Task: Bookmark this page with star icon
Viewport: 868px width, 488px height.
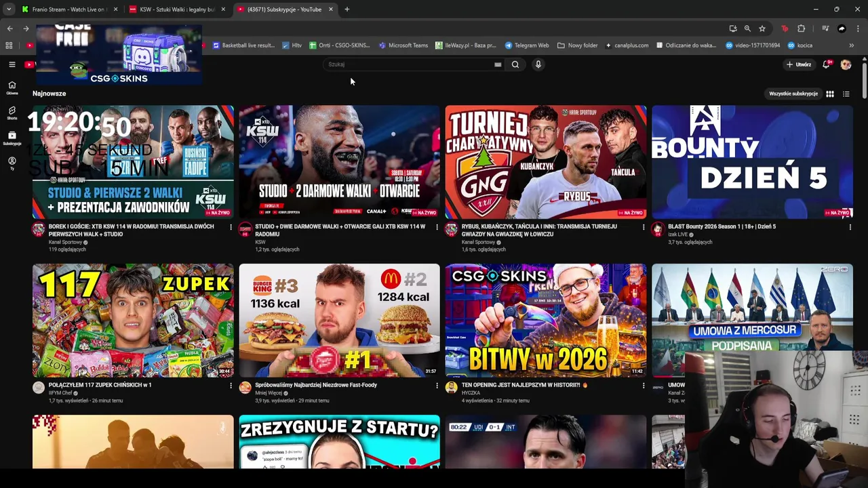Action: coord(762,28)
